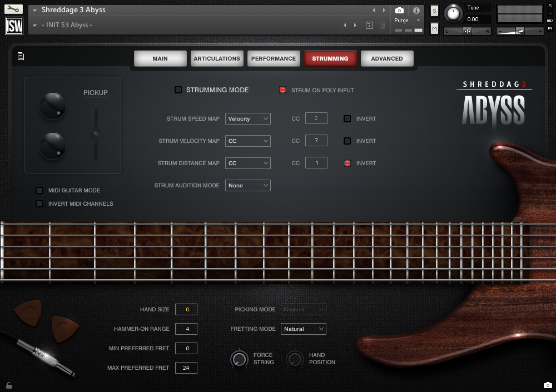The image size is (556, 392).
Task: Switch to the ARTICULATIONS tab
Action: click(x=217, y=58)
